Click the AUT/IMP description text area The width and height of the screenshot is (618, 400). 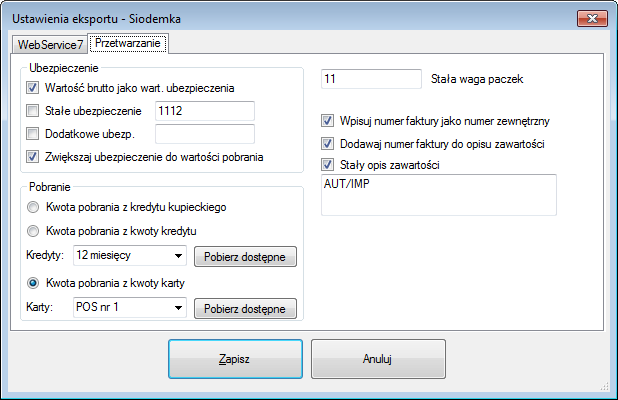(x=439, y=195)
